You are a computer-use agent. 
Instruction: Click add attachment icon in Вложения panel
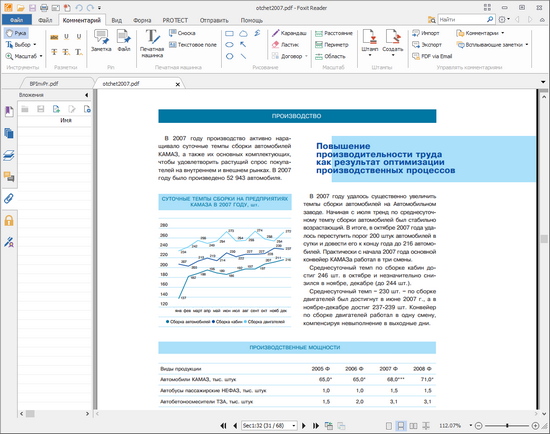tap(56, 109)
